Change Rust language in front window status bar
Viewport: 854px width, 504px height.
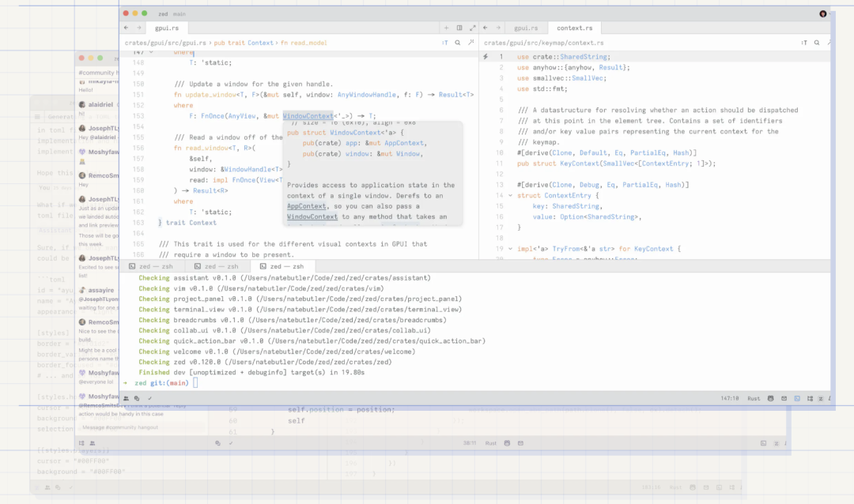pos(754,398)
